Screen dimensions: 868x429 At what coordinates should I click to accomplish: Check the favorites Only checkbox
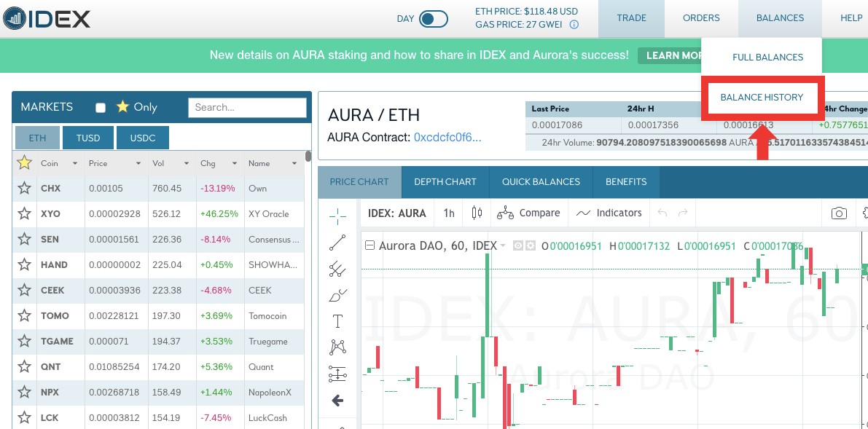click(x=101, y=108)
